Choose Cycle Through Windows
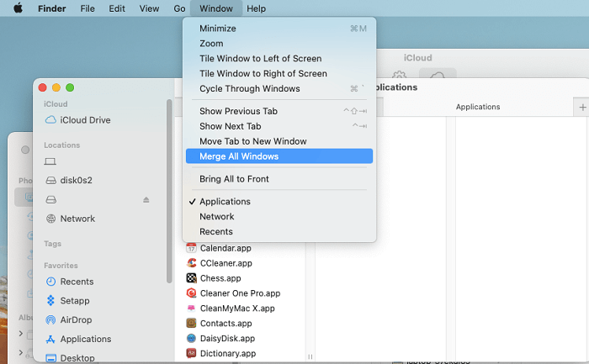This screenshot has height=364, width=589. tap(279, 88)
